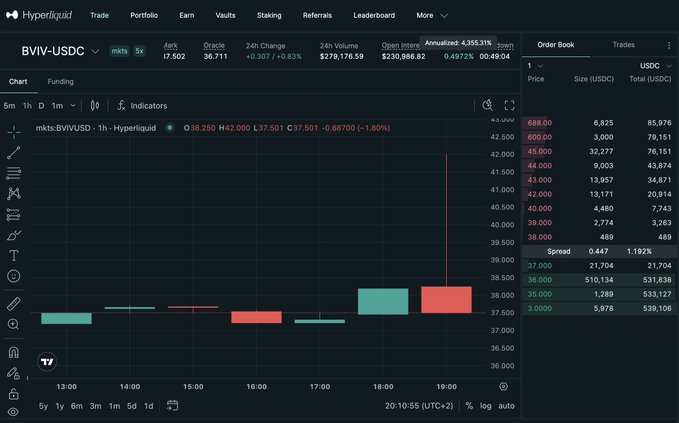
Task: Toggle the magnet snap mode
Action: tap(14, 352)
